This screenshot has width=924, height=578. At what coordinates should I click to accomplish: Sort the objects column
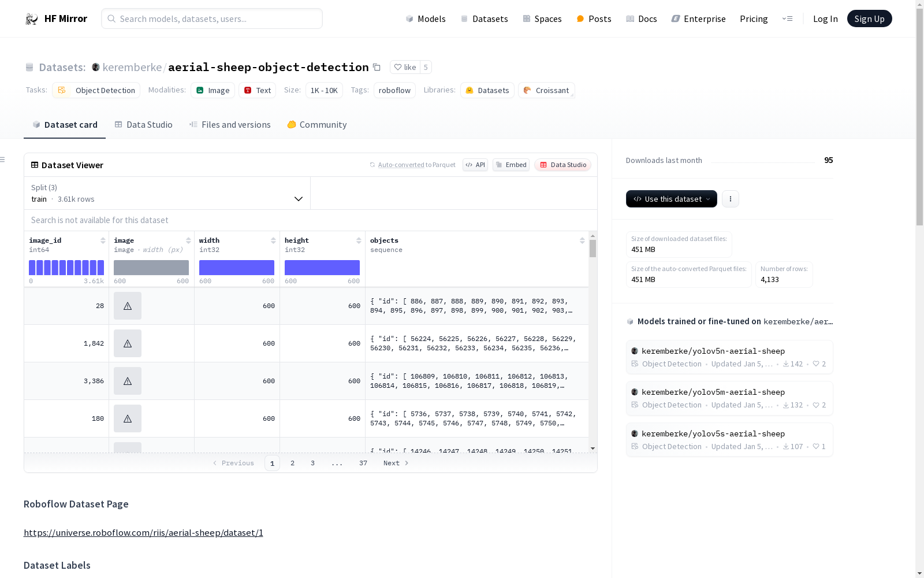[x=582, y=240]
